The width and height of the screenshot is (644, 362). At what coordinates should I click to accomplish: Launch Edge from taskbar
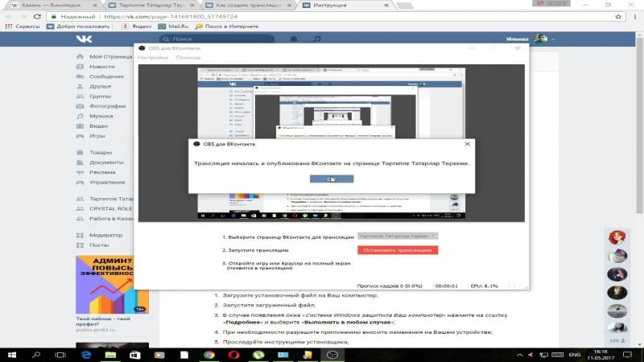coord(86,355)
